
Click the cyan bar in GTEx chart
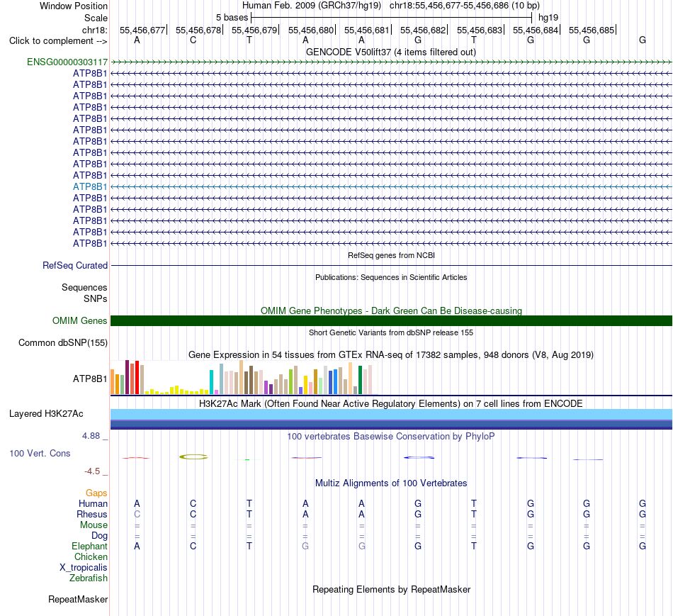[x=211, y=382]
